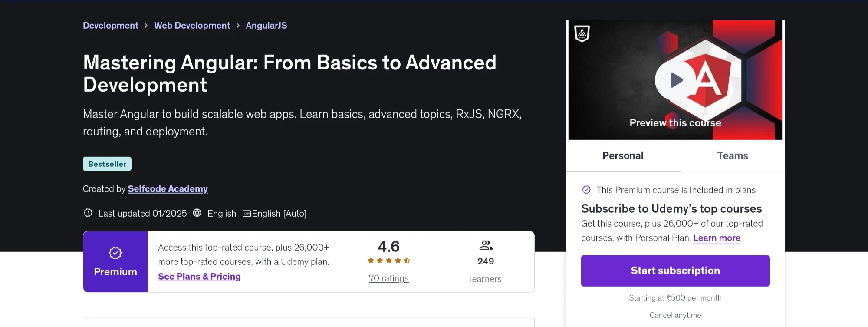View the 70 ratings link
Image resolution: width=868 pixels, height=327 pixels.
point(389,278)
